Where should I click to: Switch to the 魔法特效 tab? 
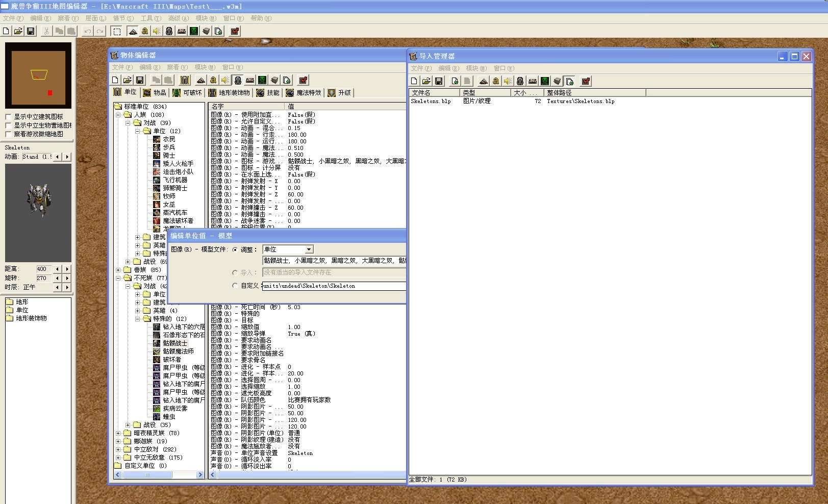pos(304,92)
